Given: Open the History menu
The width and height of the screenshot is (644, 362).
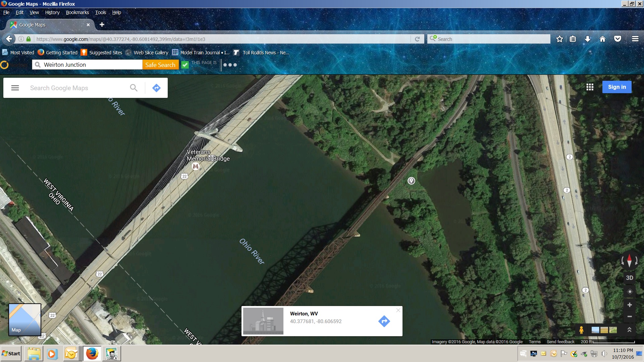Looking at the screenshot, I should tap(52, 12).
